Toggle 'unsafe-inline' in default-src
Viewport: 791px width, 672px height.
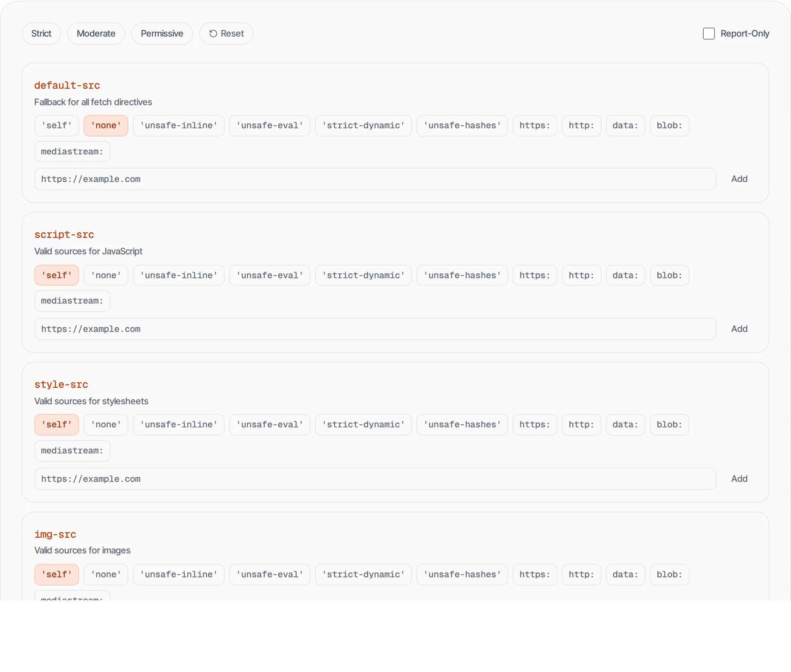[179, 126]
